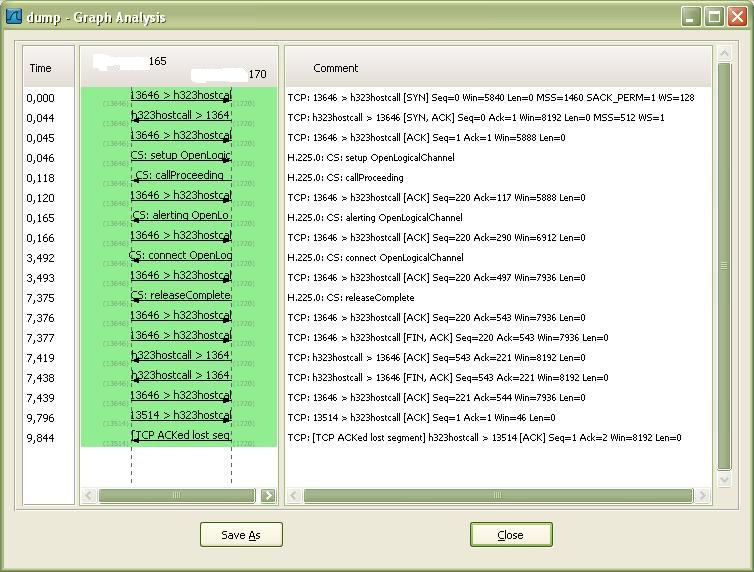The height and width of the screenshot is (572, 754).
Task: Maximize the Graph Analysis window
Action: (x=714, y=17)
